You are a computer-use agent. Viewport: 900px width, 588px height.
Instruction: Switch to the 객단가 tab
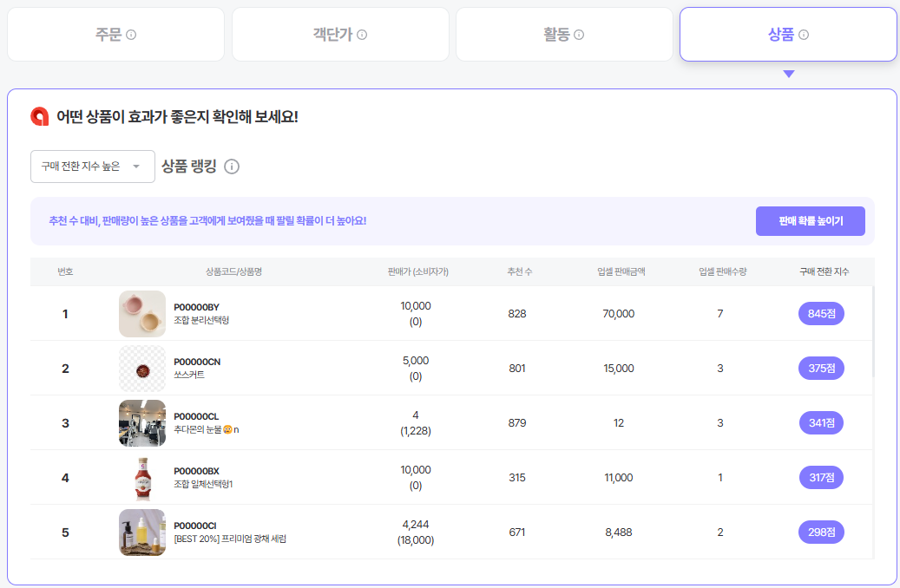tap(340, 35)
